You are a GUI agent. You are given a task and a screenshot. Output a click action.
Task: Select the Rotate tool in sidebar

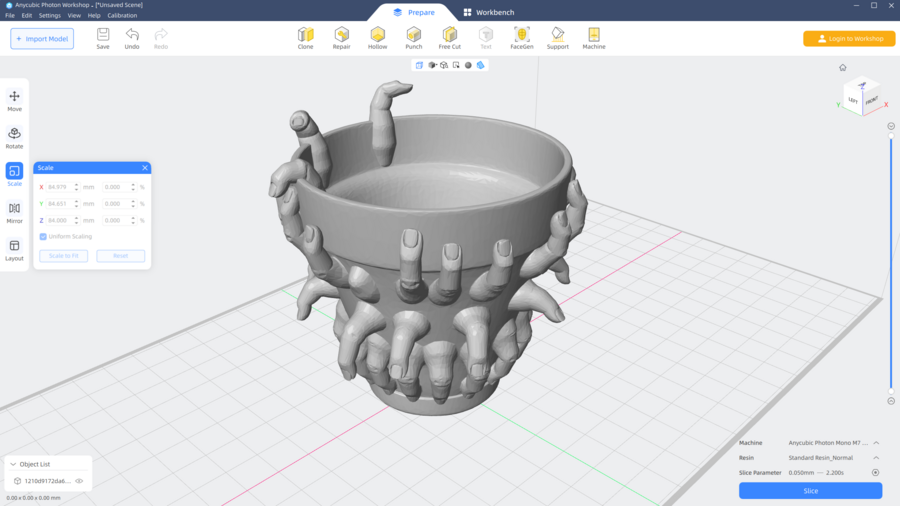click(14, 138)
